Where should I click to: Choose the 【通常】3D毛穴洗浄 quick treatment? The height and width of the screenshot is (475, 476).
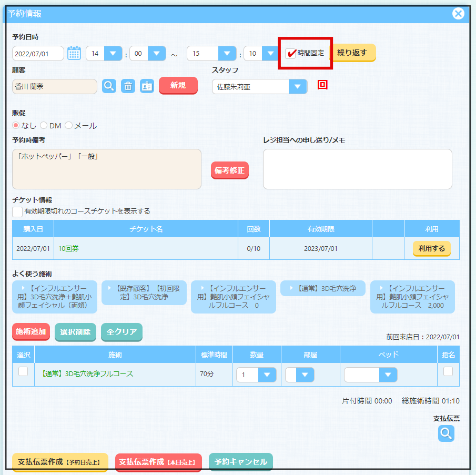322,288
